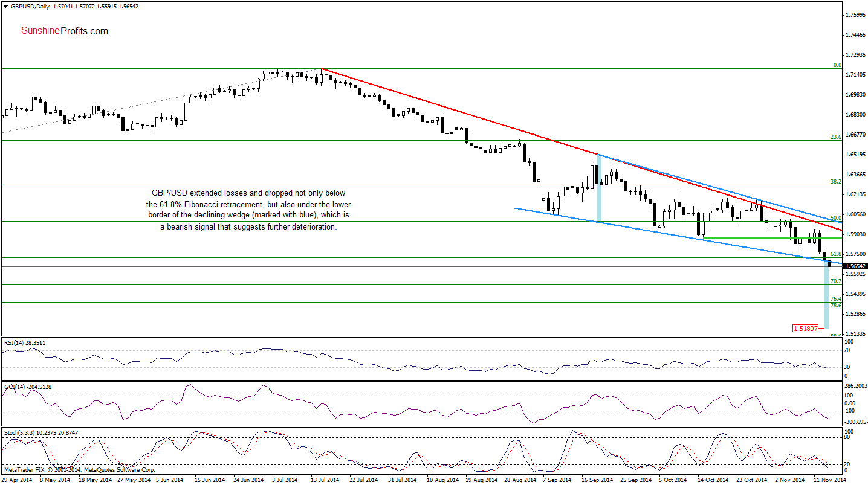Click the 22 Jul 2014 date label
868x485 pixels.
tap(364, 480)
